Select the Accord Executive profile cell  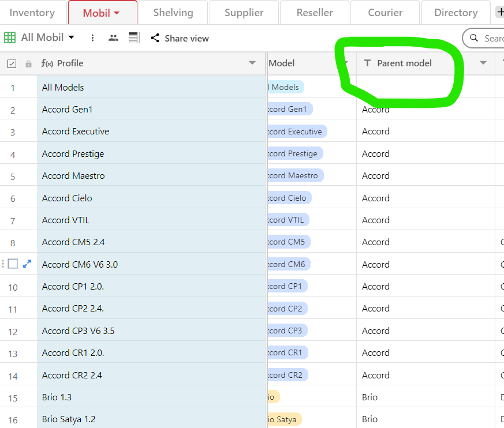[x=152, y=131]
